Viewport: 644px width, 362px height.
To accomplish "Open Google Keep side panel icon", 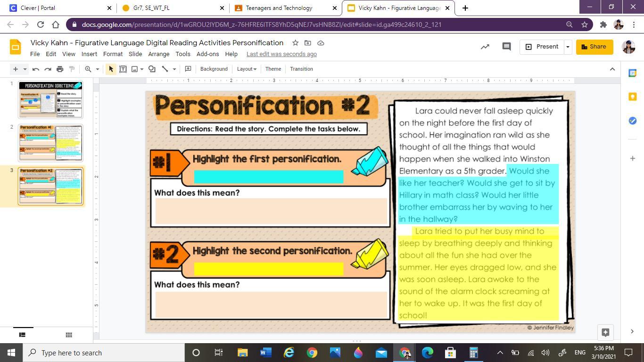I will 633,97.
